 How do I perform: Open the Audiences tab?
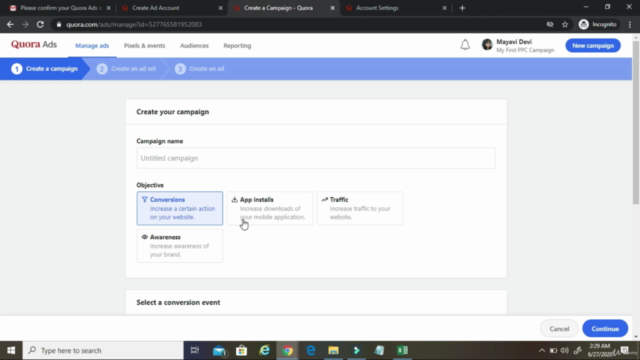194,46
